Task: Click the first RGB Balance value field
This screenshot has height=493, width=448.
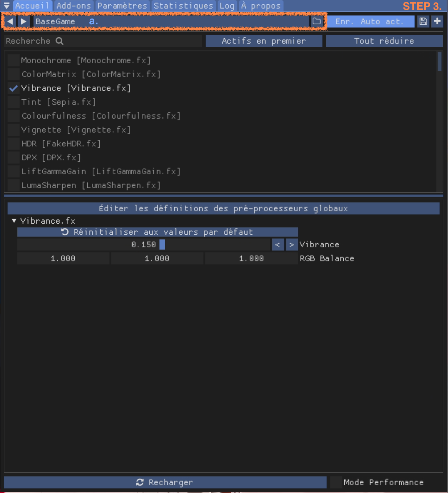Action: [x=63, y=259]
